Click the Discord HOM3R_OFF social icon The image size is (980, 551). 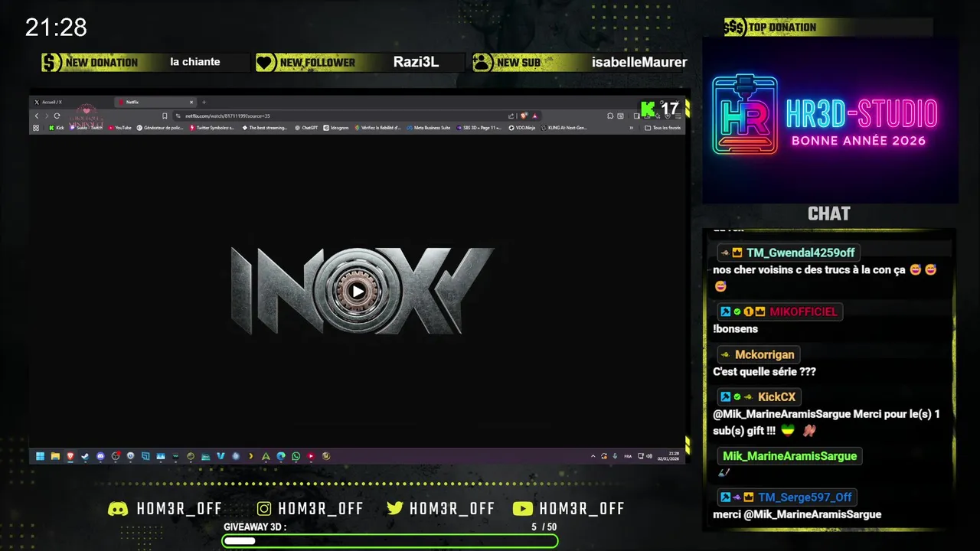pos(118,509)
